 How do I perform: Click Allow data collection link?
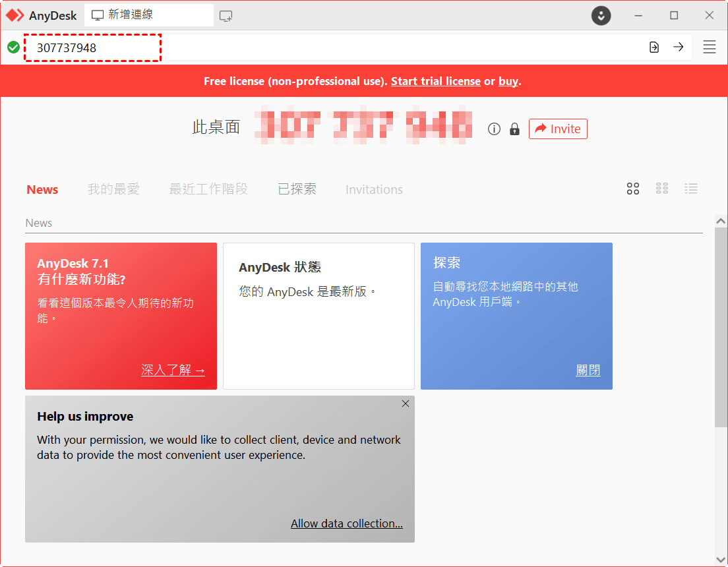[x=347, y=523]
